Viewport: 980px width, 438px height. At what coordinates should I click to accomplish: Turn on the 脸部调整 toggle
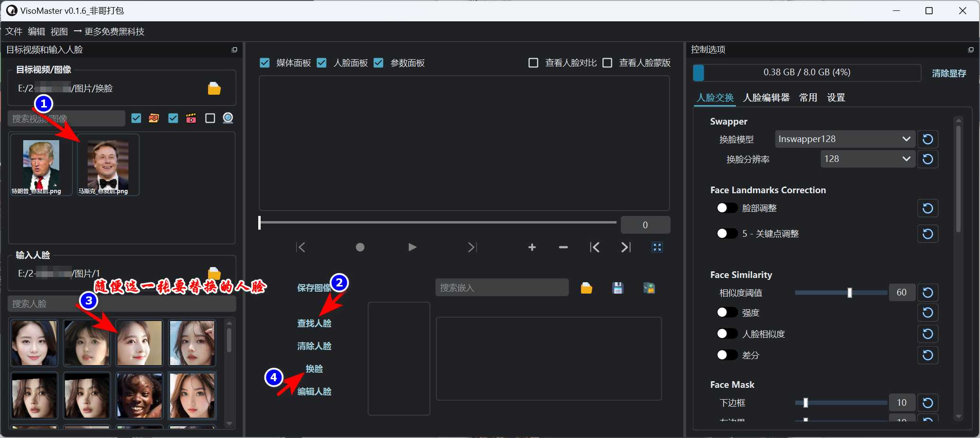(x=727, y=208)
